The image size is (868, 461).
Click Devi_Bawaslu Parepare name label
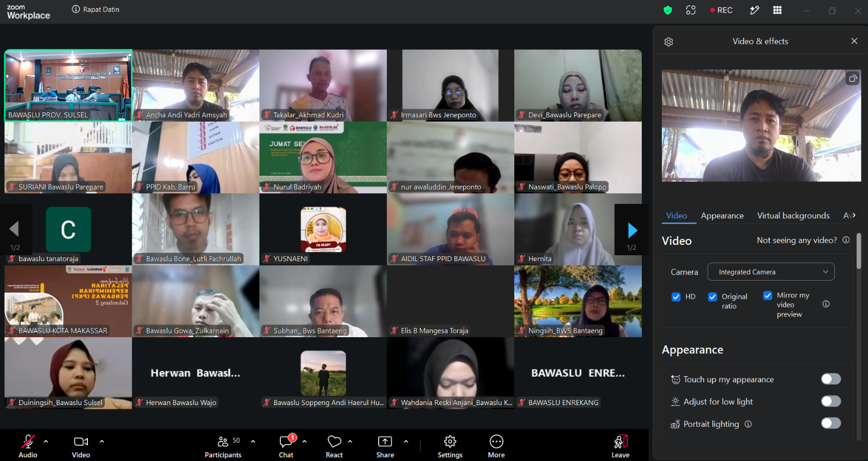pos(564,115)
